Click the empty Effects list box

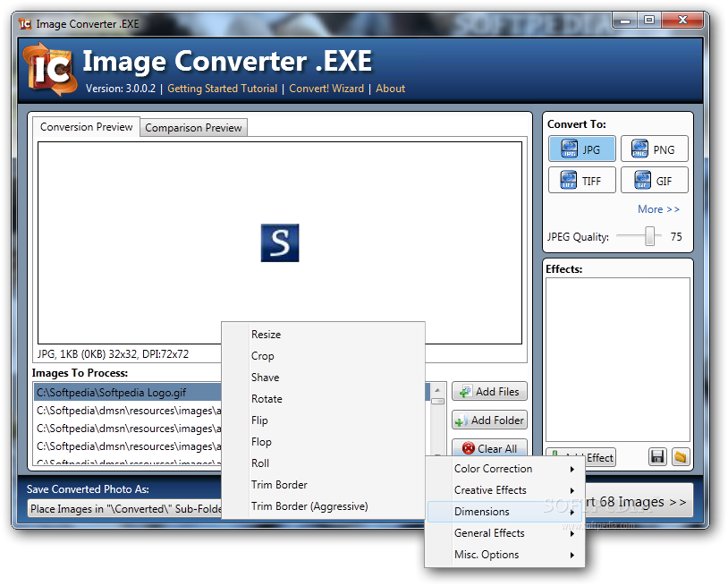617,360
